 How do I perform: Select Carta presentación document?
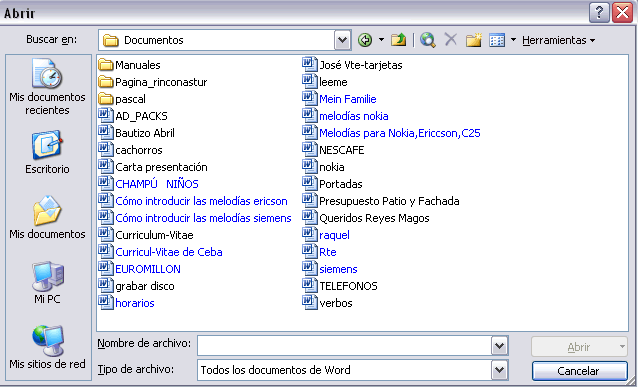(x=153, y=167)
